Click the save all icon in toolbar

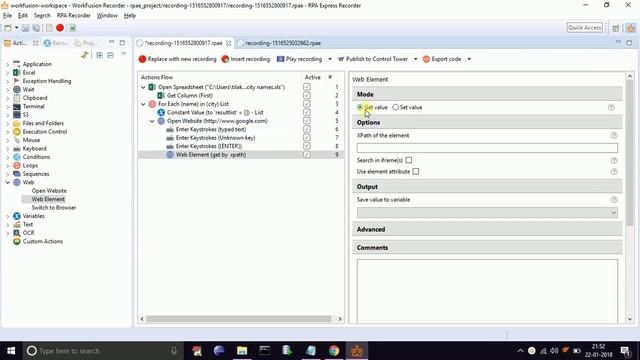[x=36, y=28]
